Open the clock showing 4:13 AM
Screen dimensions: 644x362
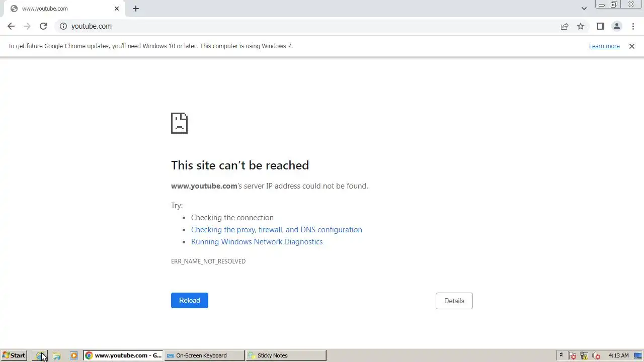618,355
